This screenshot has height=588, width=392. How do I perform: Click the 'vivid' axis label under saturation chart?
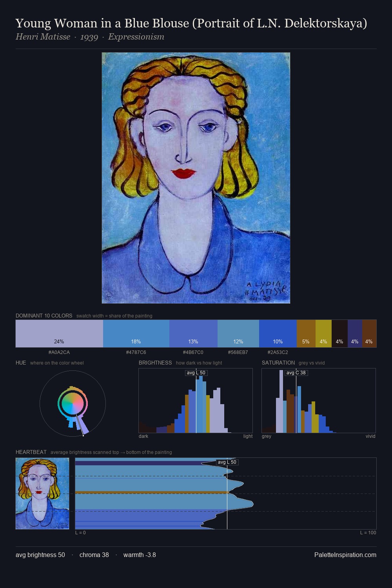click(x=370, y=436)
